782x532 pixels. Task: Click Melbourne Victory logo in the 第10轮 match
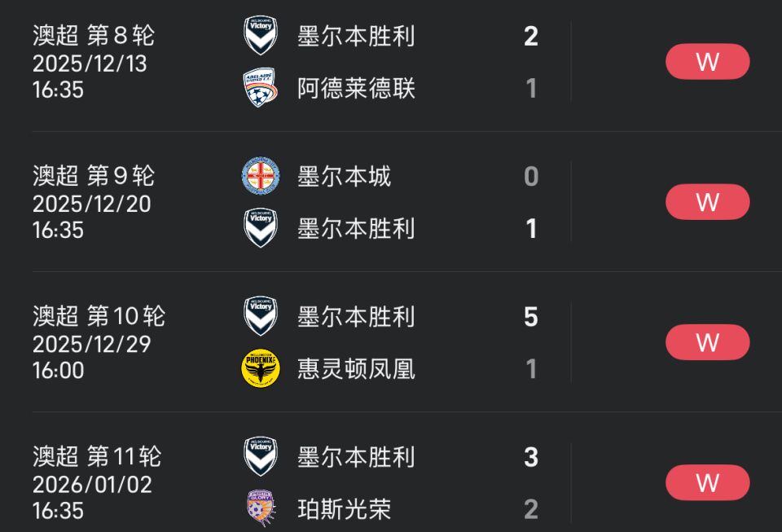pos(261,316)
